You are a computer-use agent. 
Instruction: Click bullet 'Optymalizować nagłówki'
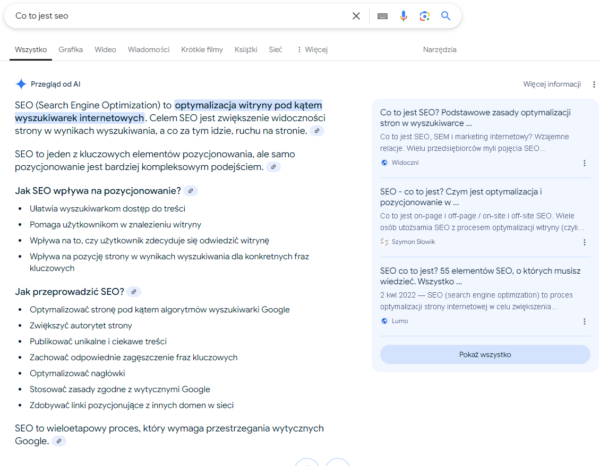click(77, 373)
